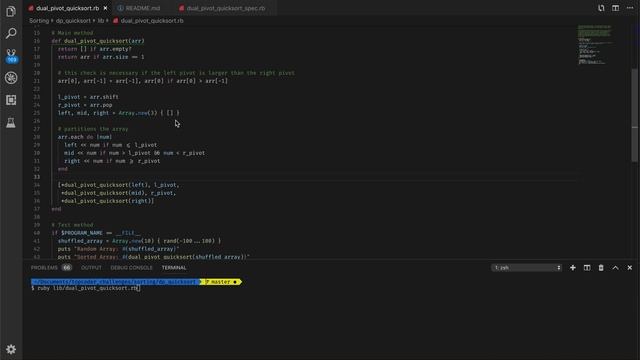Click the code minimap preview
The height and width of the screenshot is (360, 640).
(x=594, y=45)
